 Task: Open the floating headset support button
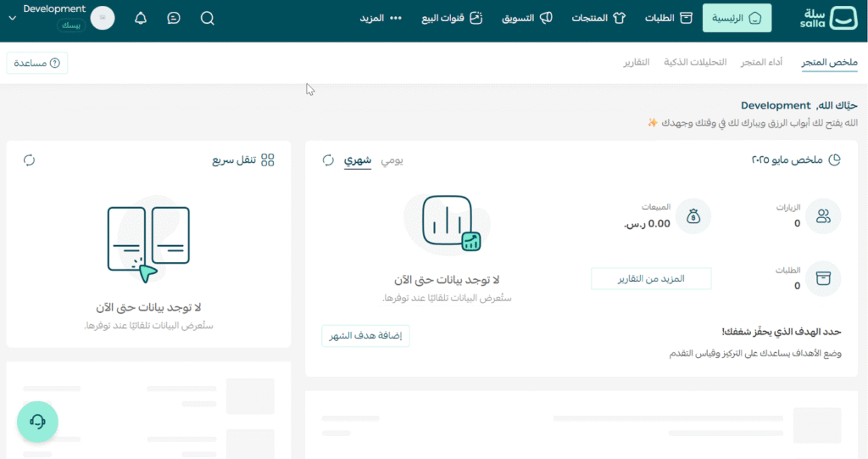coord(37,422)
